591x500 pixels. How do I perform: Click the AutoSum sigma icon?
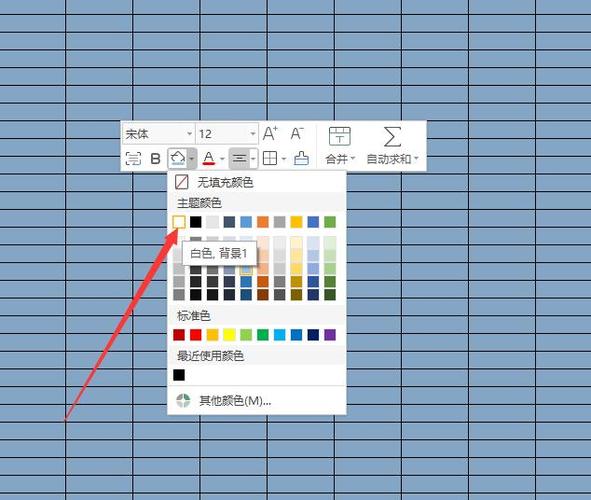tap(392, 136)
